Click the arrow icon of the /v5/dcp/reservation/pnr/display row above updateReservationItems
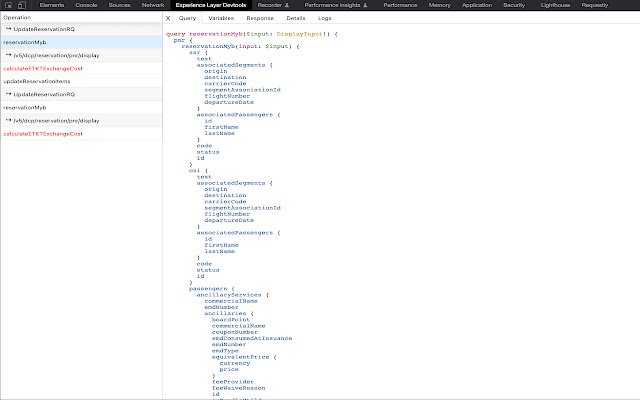This screenshot has width=640, height=400. tap(8, 55)
